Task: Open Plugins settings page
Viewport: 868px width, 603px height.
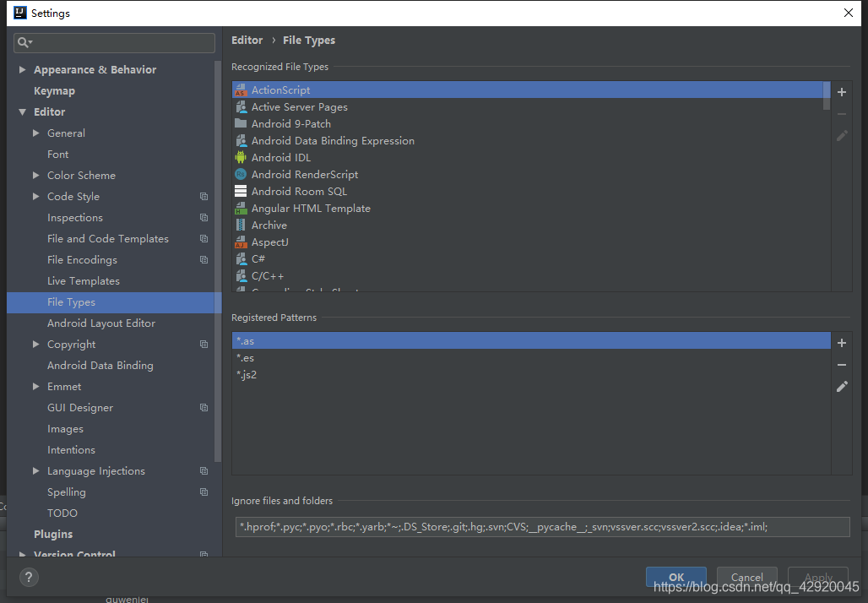Action: coord(53,535)
